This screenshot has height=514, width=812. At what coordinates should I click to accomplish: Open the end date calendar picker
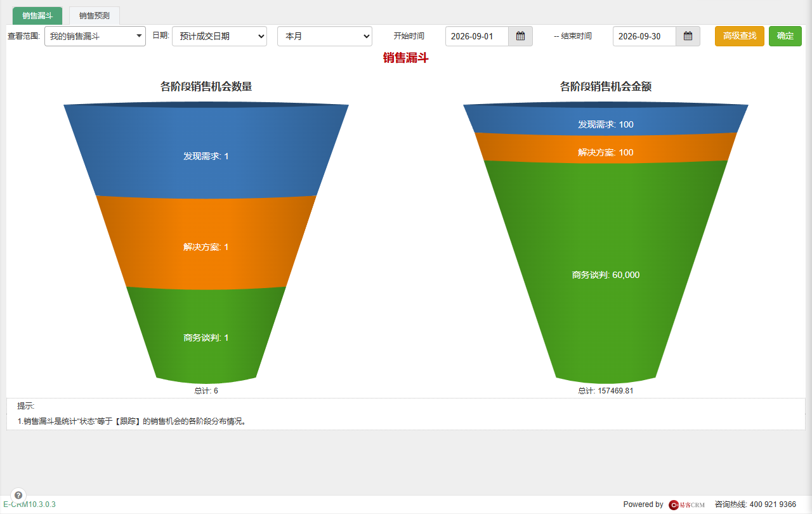(x=688, y=36)
